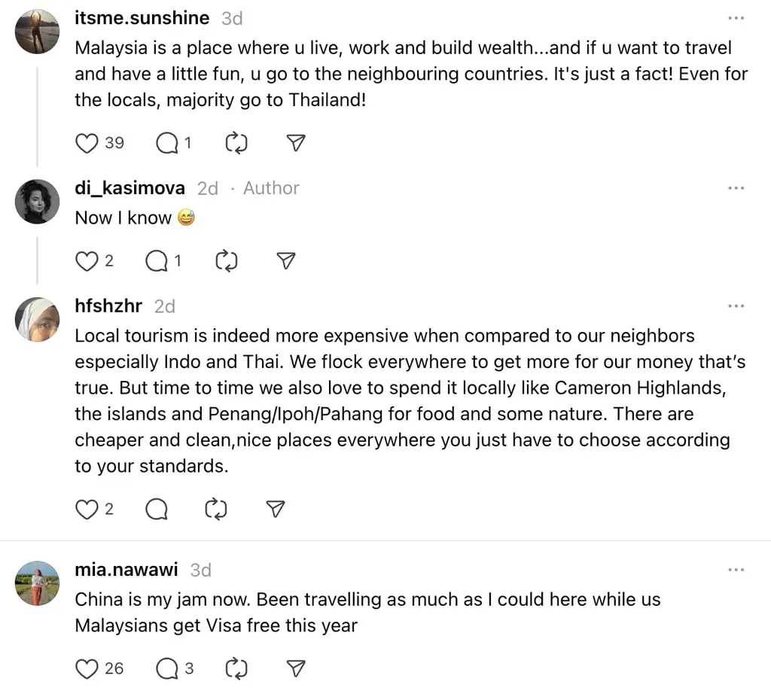Open more options for hfshzhr's comment
Image resolution: width=771 pixels, height=700 pixels.
click(736, 306)
